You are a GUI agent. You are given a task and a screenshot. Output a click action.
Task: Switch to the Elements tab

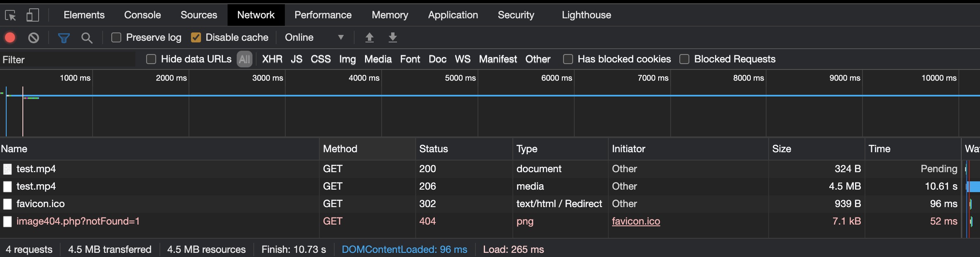pos(84,15)
